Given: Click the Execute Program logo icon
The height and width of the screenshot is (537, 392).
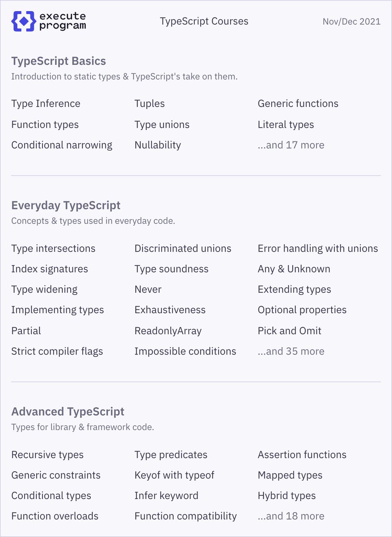Looking at the screenshot, I should [x=24, y=21].
